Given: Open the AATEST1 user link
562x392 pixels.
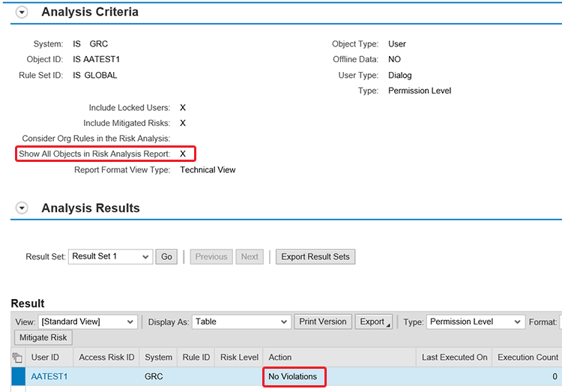Looking at the screenshot, I should point(49,376).
